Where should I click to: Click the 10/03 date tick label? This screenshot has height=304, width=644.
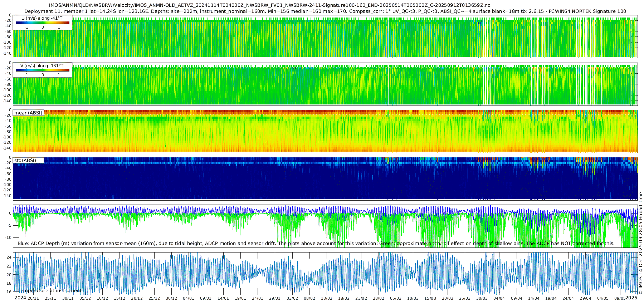click(x=413, y=298)
